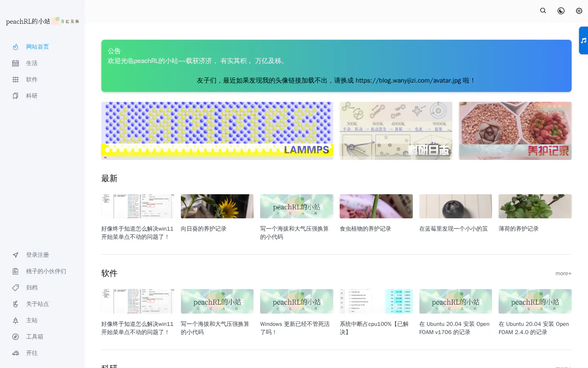Click the peachRL的小站 site logo

42,21
